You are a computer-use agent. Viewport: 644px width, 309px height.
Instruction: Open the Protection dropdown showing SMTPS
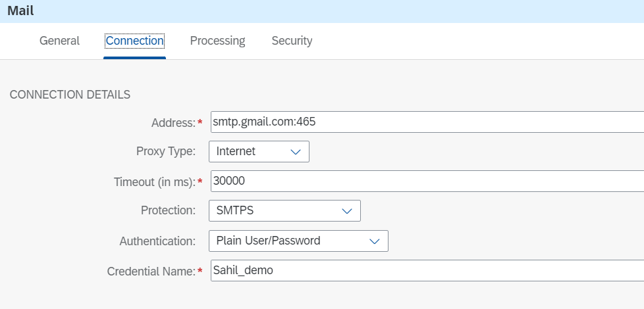284,210
